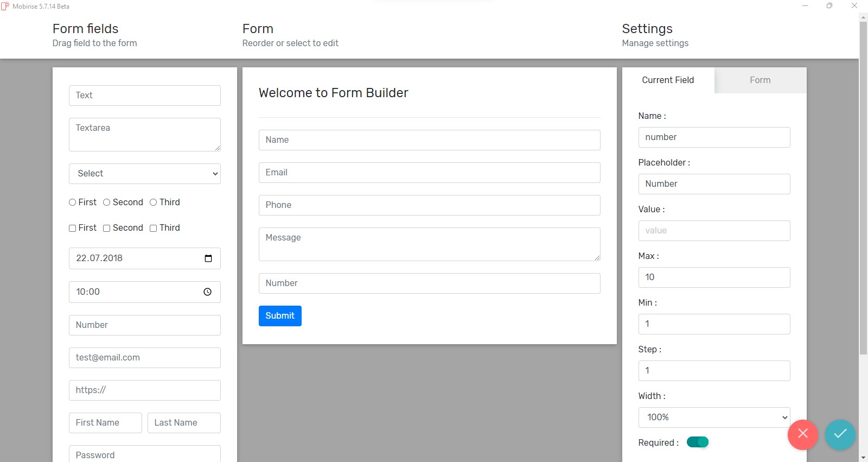Click the clock icon in time field

[207, 292]
